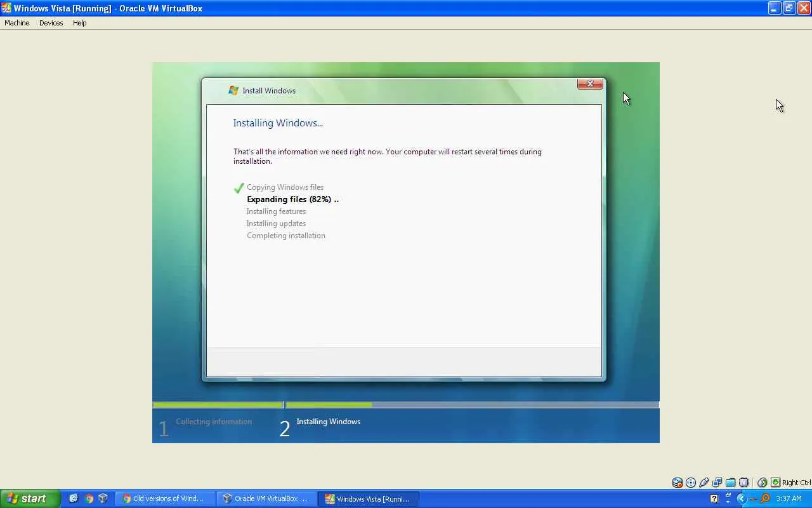This screenshot has height=508, width=812.
Task: Launch VirtualBox from the quick launch bar
Action: 103,498
